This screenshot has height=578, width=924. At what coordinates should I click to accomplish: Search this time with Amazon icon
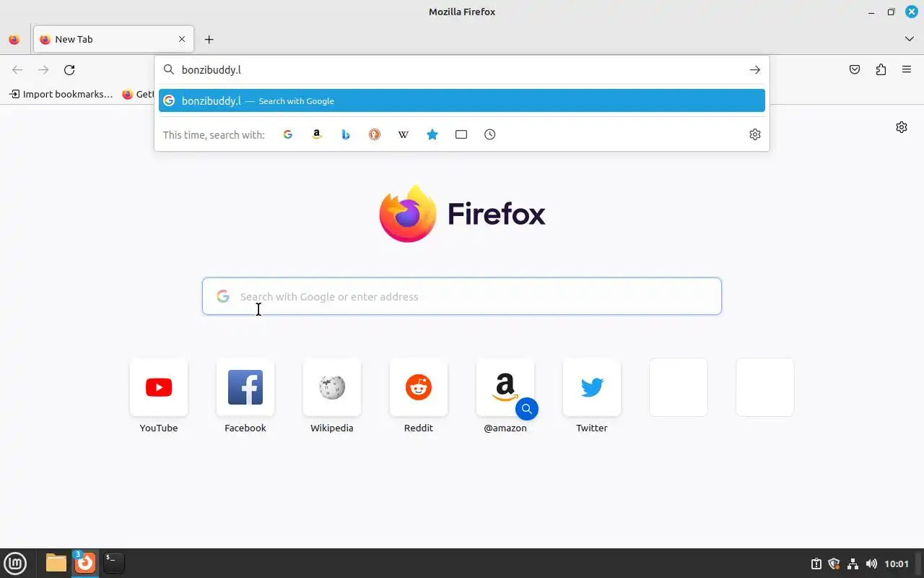[317, 134]
